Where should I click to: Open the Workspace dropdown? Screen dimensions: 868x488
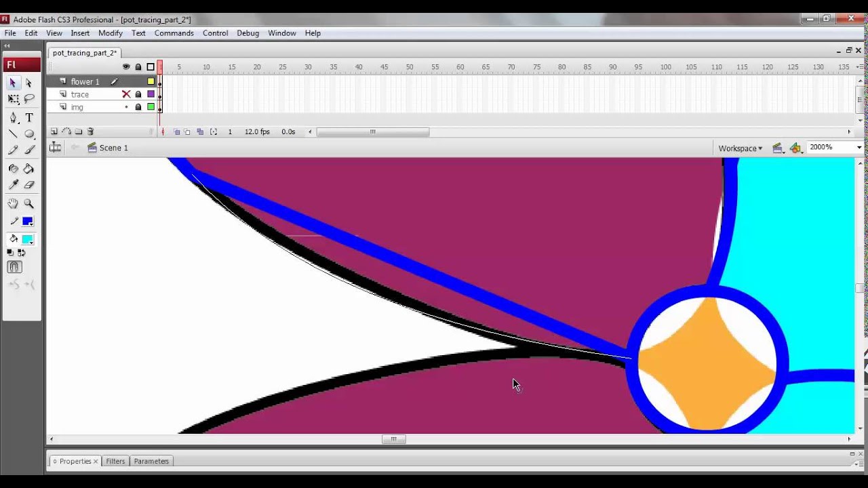pos(741,148)
